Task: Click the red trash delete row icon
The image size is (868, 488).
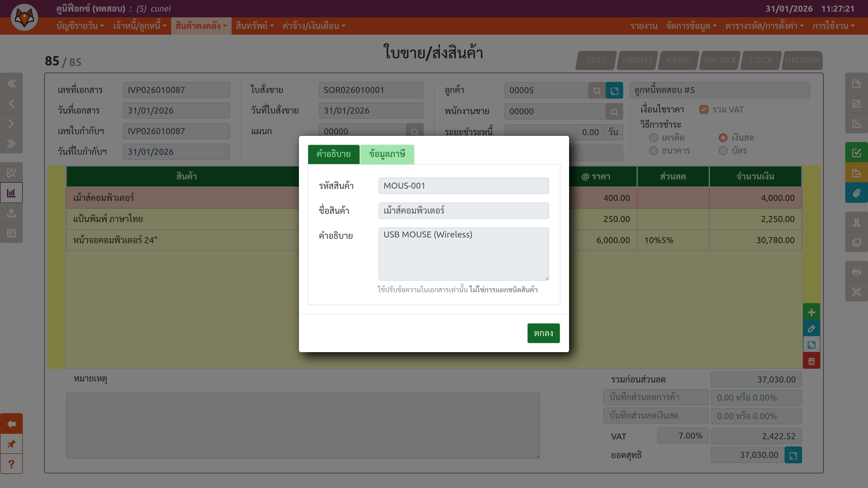Action: click(x=811, y=361)
